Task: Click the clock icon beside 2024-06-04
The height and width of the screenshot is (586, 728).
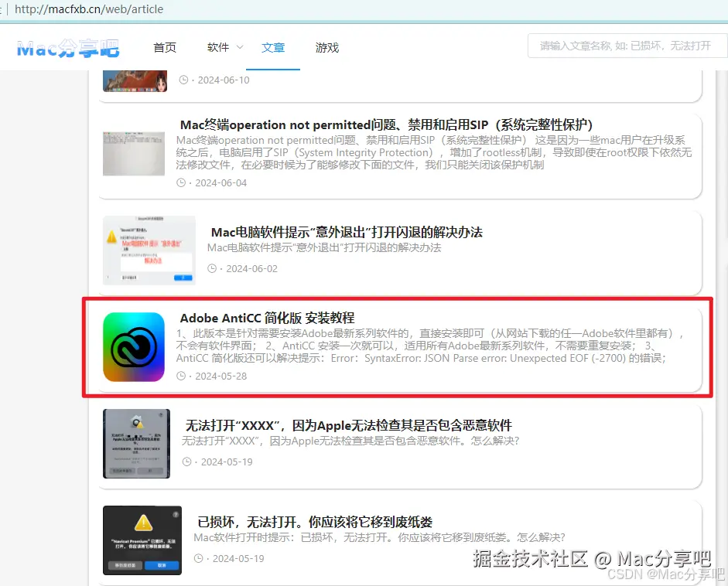Action: click(x=181, y=182)
